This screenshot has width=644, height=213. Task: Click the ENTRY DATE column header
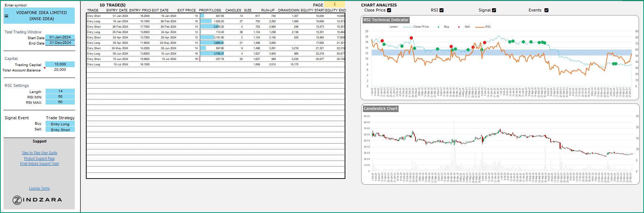coord(117,10)
